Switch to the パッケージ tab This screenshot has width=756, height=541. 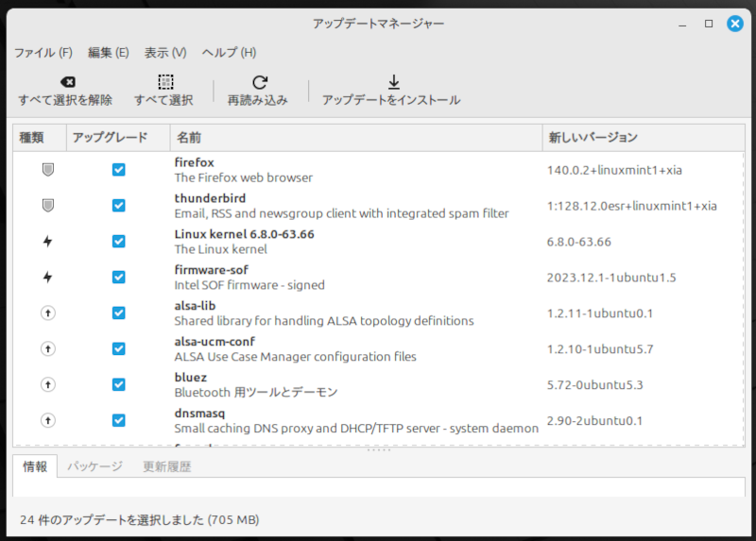coord(94,466)
